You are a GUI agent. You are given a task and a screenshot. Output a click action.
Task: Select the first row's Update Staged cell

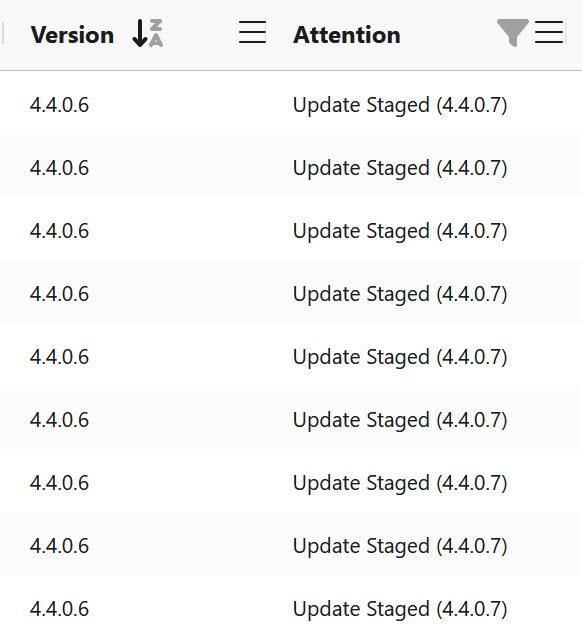(x=400, y=106)
